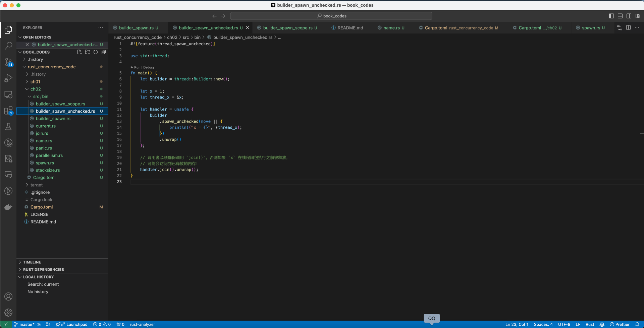
Task: Open Explorer views and more actions menu
Action: [101, 28]
